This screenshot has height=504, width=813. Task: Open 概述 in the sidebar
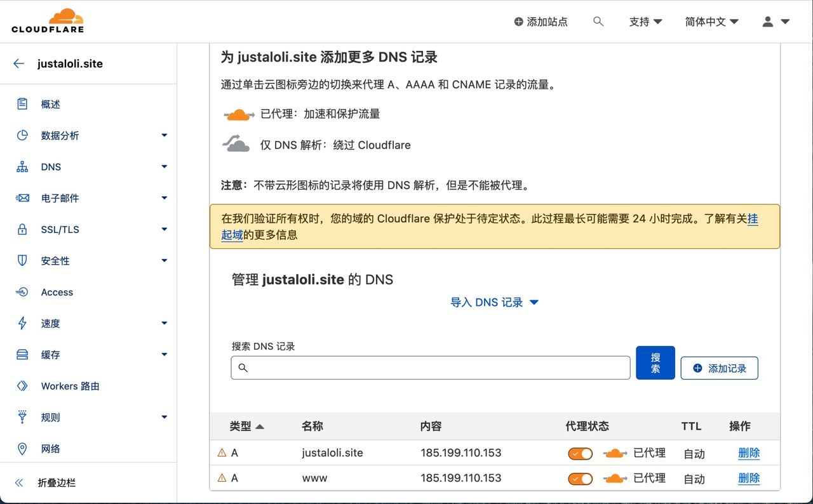click(51, 104)
